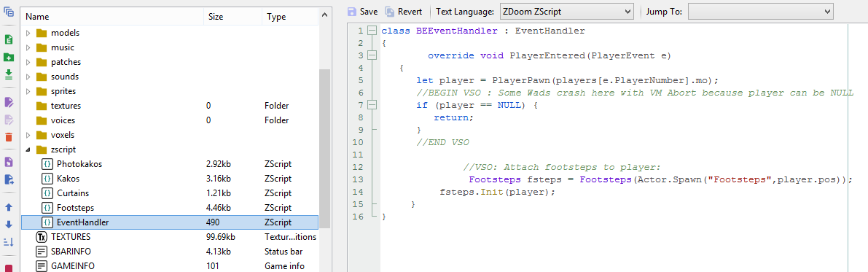Click the Revert document icon
The width and height of the screenshot is (868, 272).
(x=390, y=11)
